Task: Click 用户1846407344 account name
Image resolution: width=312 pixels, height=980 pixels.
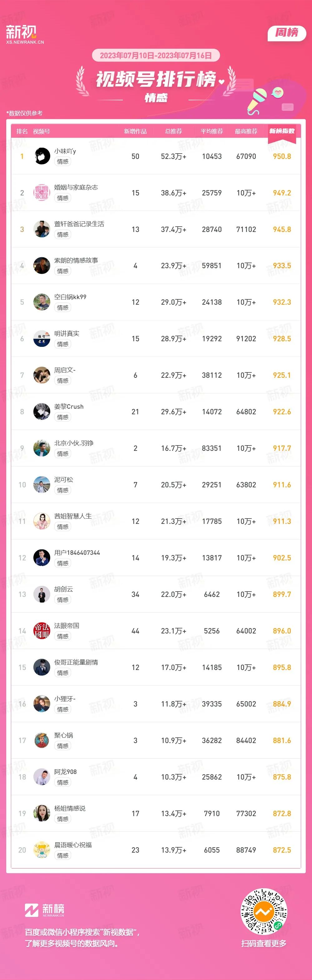Action: 77,552
